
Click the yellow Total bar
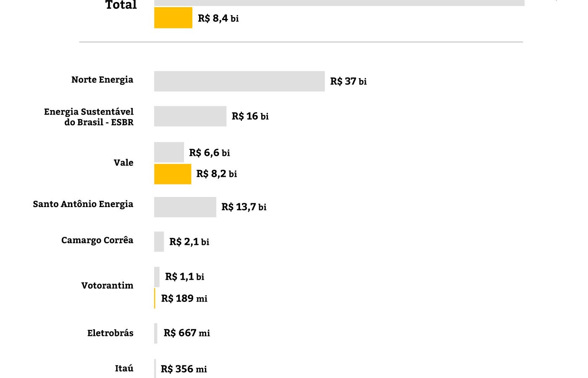[173, 18]
